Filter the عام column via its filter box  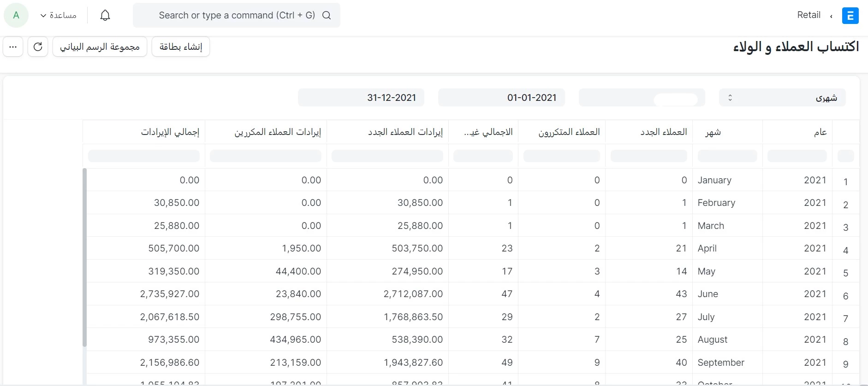tap(797, 156)
